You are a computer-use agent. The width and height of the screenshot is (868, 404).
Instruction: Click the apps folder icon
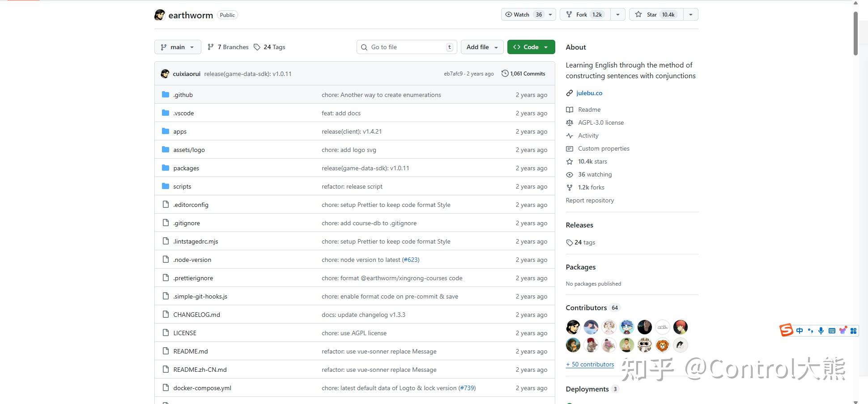[x=166, y=131]
